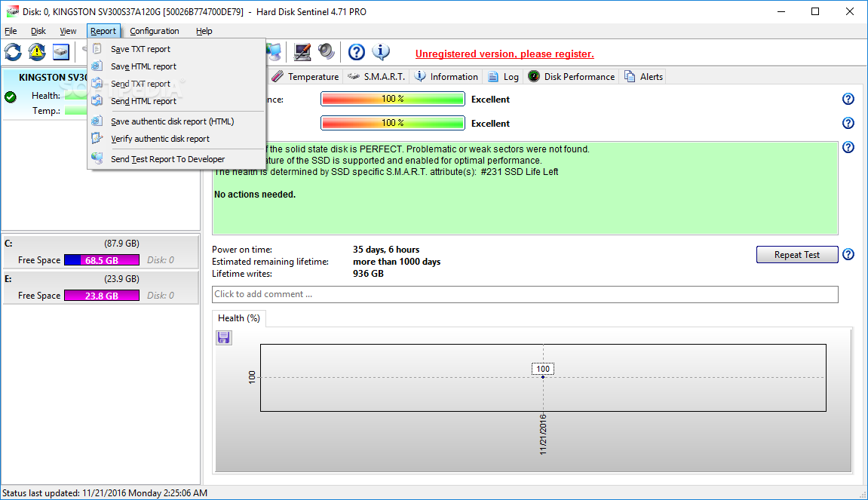Viewport: 868px width, 500px height.
Task: Open the Help menu
Action: click(x=204, y=31)
